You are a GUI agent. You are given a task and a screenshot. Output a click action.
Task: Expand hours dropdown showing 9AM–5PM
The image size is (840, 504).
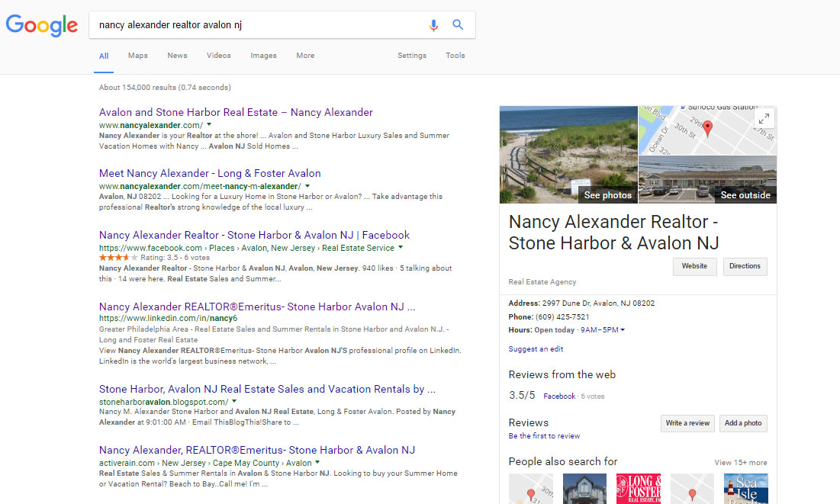tap(603, 330)
